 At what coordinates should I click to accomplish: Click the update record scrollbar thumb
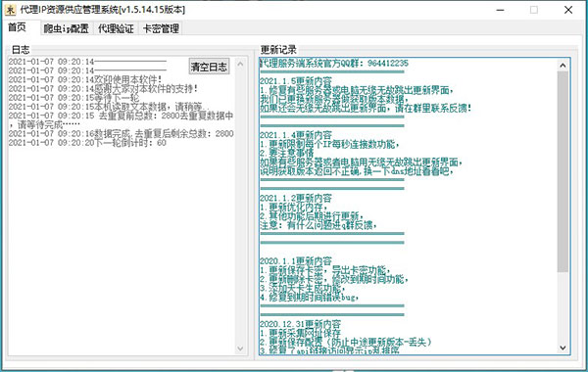pyautogui.click(x=563, y=171)
